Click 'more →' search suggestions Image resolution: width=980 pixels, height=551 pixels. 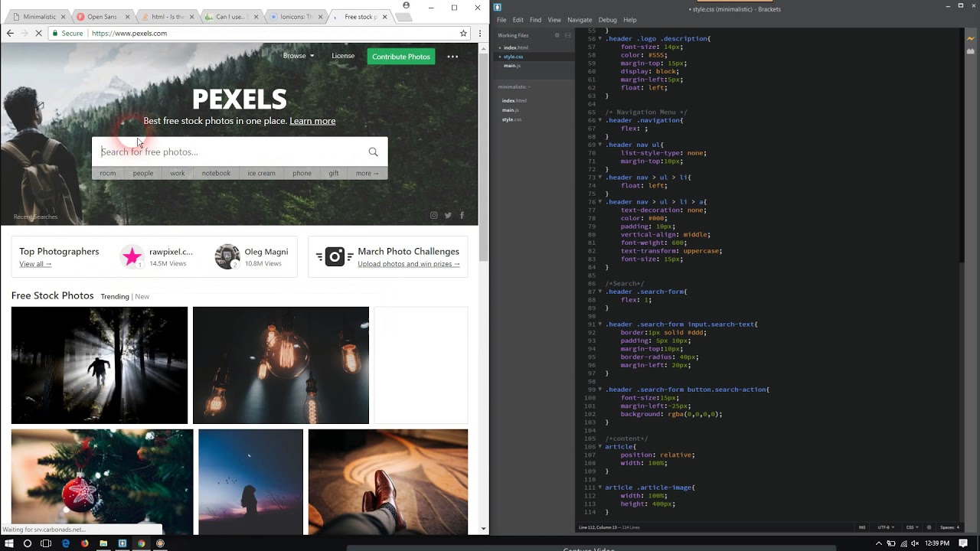367,173
